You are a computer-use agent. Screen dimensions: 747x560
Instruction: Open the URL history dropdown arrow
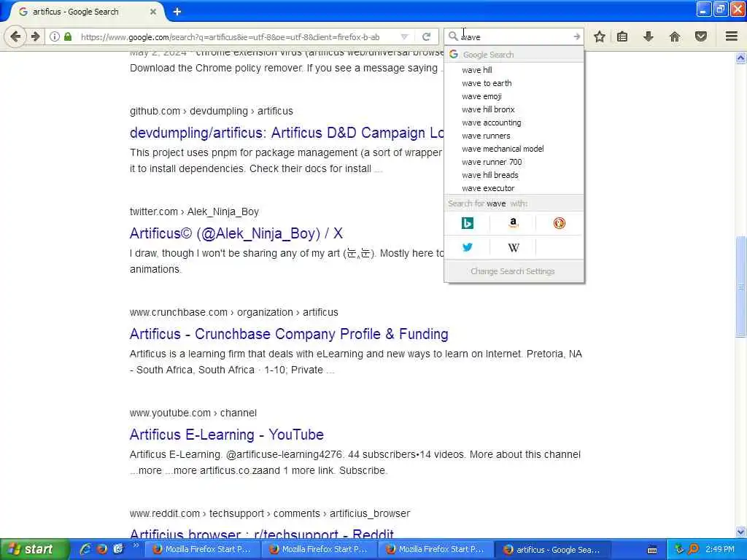(x=404, y=36)
